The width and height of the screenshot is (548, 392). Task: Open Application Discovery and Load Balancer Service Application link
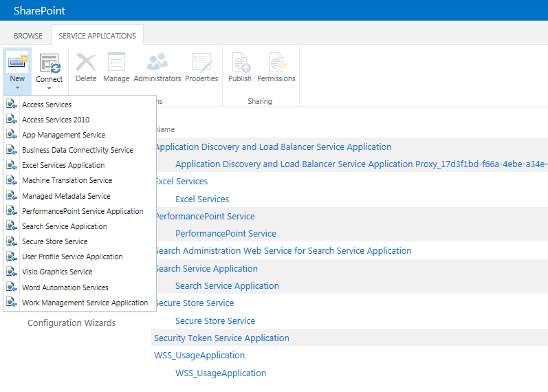[274, 147]
